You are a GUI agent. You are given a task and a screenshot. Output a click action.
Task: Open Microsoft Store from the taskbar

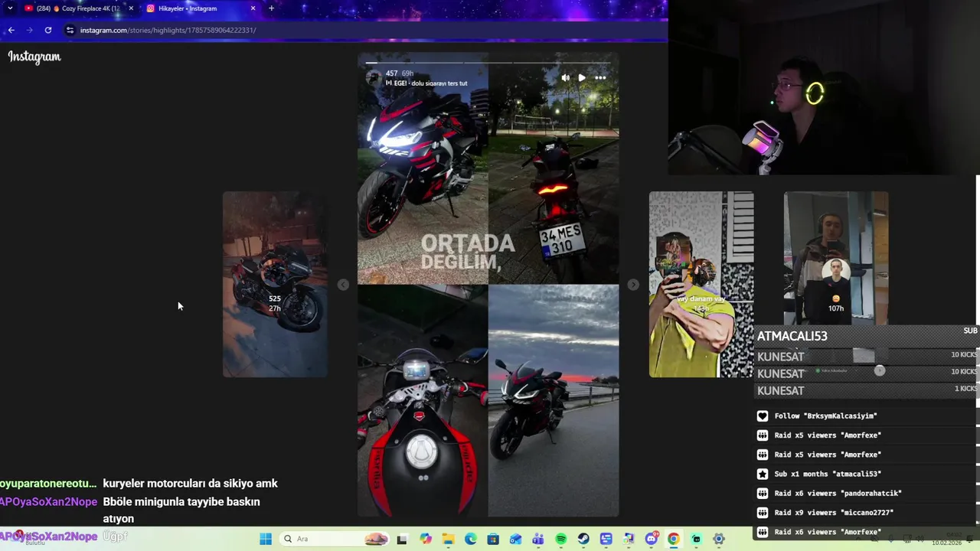(x=493, y=539)
